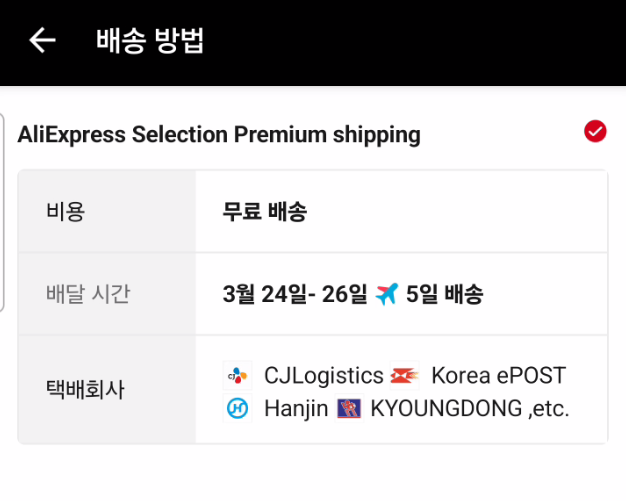This screenshot has width=626, height=501.
Task: Tap the Hanjin carrier name
Action: click(296, 408)
